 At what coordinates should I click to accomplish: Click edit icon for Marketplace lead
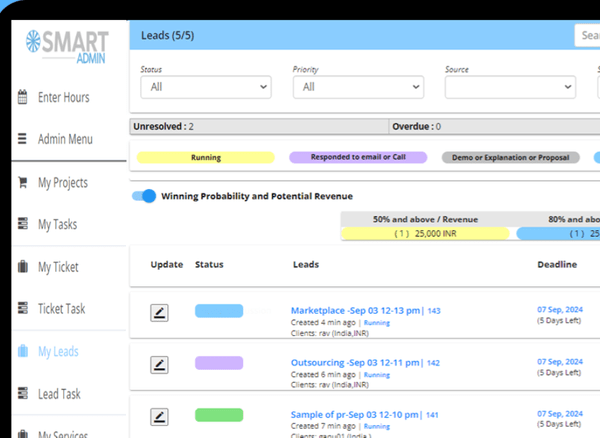(159, 313)
